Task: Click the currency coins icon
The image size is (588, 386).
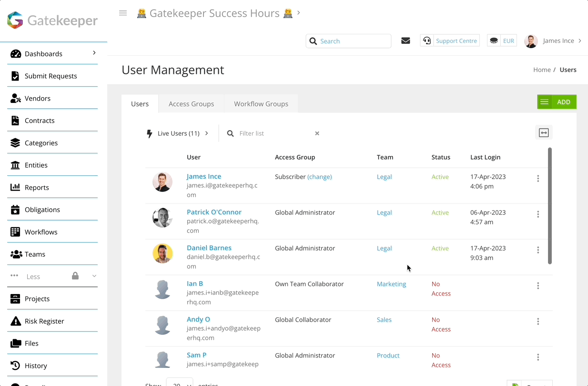Action: [x=494, y=41]
